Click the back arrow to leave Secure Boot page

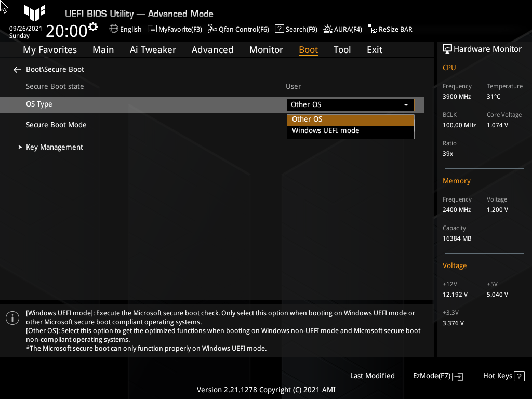pos(17,69)
